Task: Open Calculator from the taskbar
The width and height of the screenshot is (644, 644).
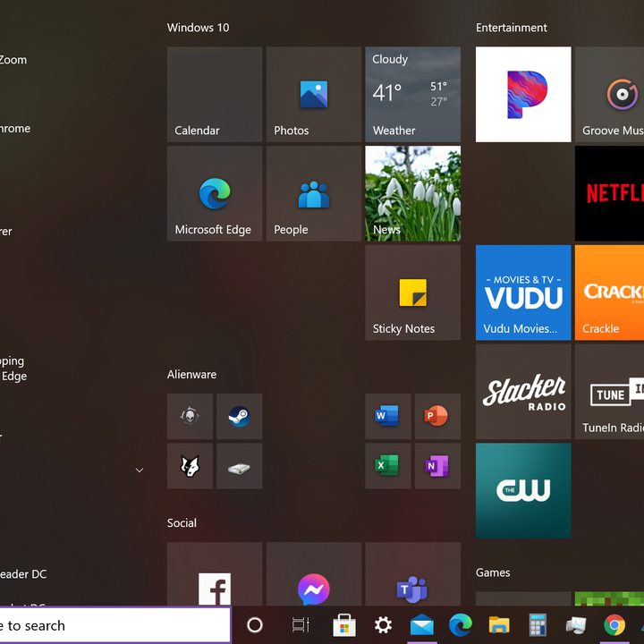Action: [x=538, y=625]
